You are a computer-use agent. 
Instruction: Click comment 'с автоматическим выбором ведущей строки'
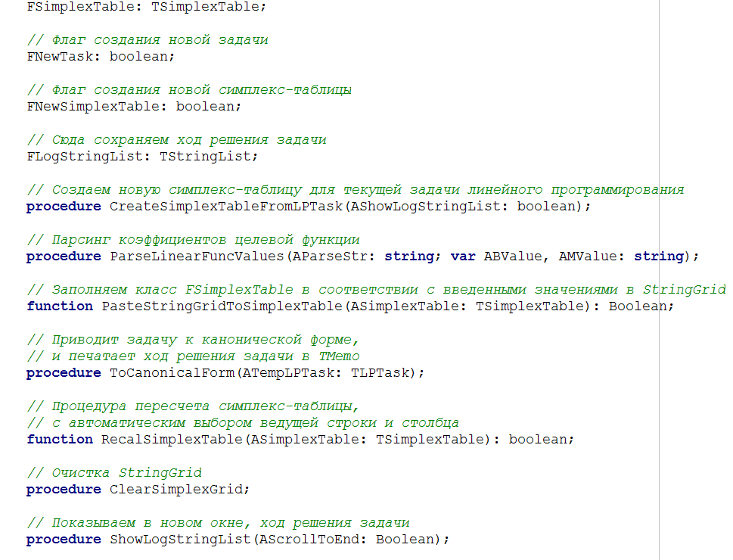pyautogui.click(x=243, y=423)
